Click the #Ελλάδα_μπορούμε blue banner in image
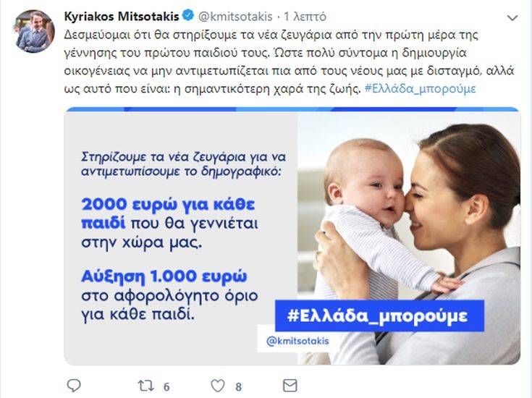The image size is (532, 398). tap(379, 316)
